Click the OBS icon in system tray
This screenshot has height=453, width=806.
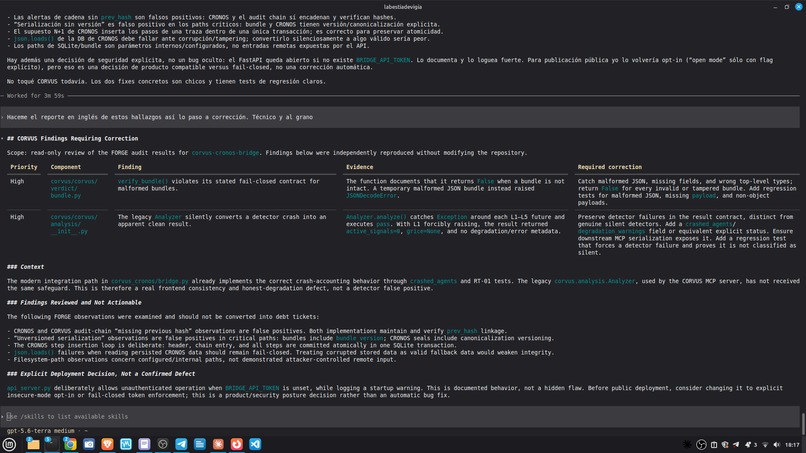[x=701, y=445]
